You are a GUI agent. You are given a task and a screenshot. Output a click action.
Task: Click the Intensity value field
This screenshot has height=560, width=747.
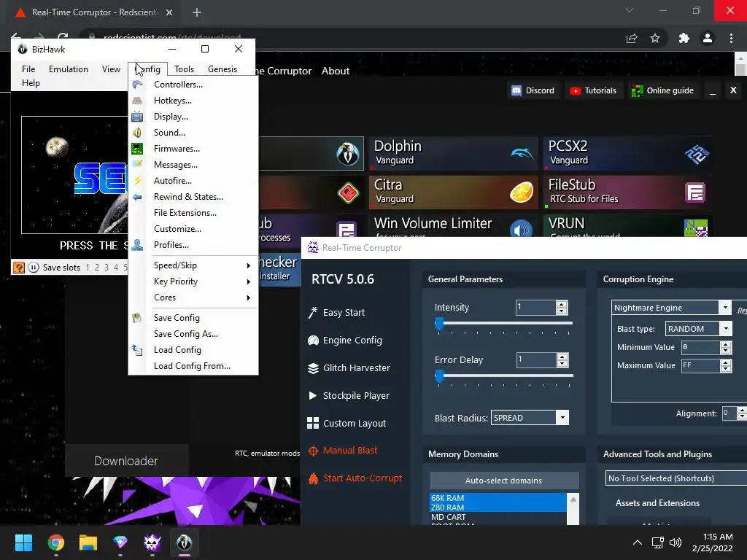coord(536,308)
